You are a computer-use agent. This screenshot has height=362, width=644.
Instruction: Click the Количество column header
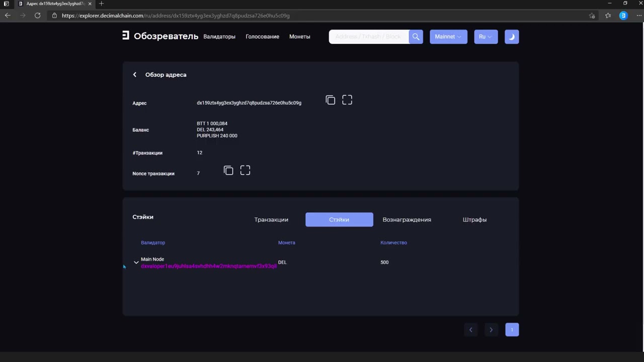393,243
